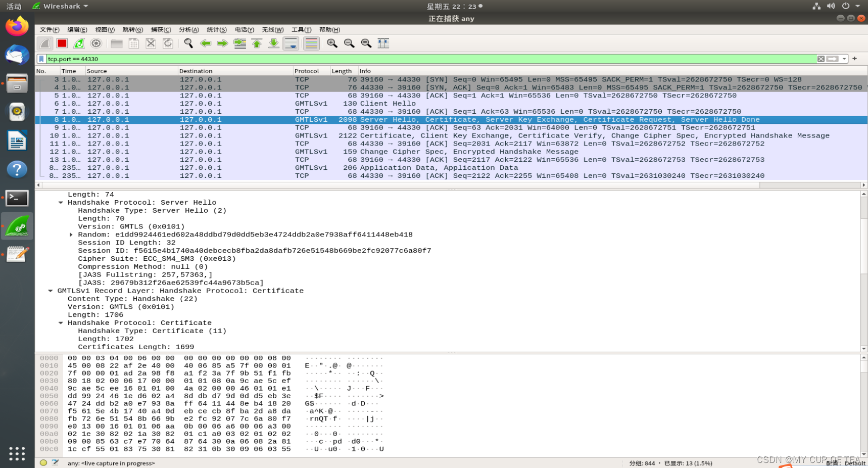Open the Wireshark app menu in top bar
Image resolution: width=868 pixels, height=468 pixels.
pyautogui.click(x=60, y=6)
